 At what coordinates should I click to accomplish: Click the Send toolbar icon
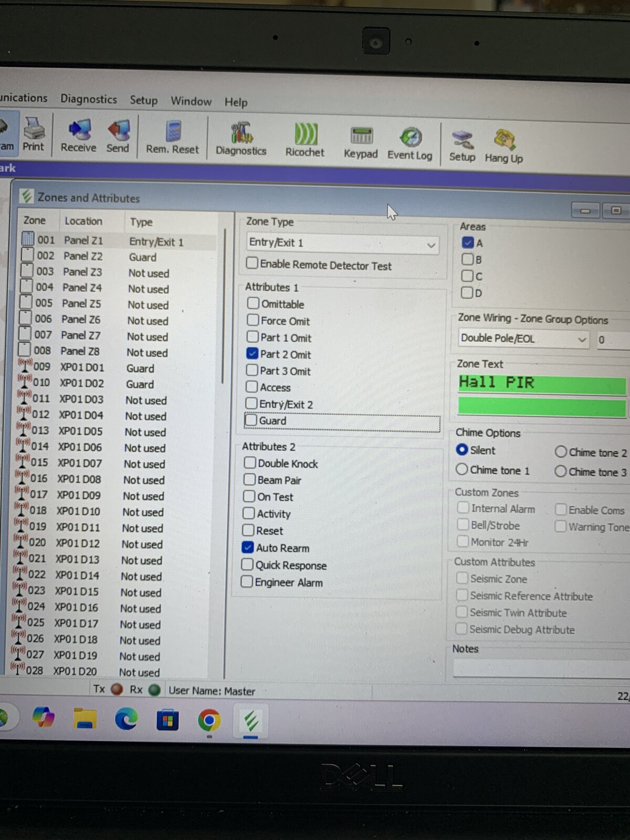(118, 135)
